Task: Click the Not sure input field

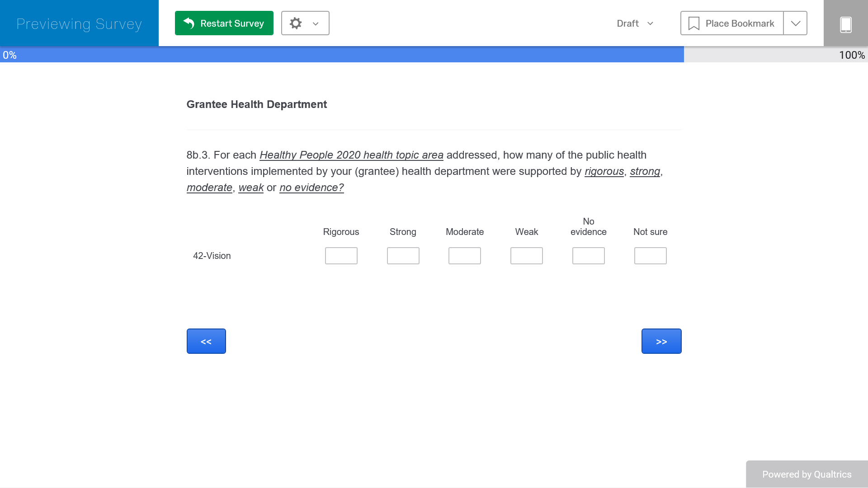Action: pyautogui.click(x=650, y=256)
